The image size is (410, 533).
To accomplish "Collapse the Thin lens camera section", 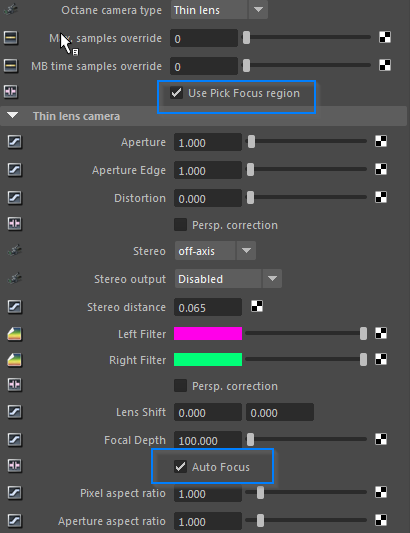I will [x=13, y=116].
